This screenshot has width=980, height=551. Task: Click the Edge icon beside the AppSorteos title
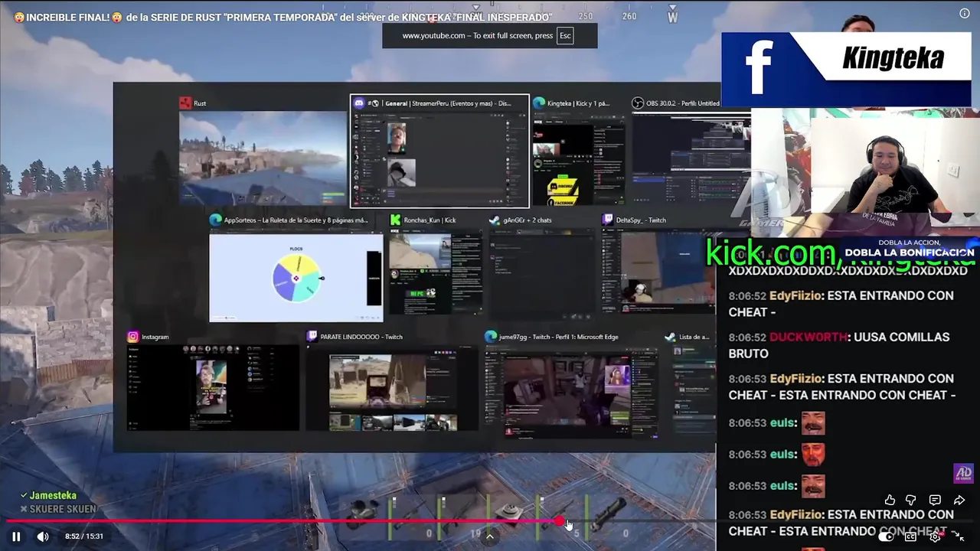point(215,220)
